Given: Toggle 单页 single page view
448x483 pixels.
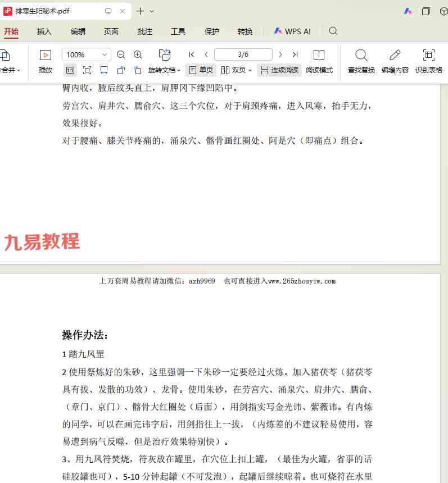Looking at the screenshot, I should click(x=201, y=70).
